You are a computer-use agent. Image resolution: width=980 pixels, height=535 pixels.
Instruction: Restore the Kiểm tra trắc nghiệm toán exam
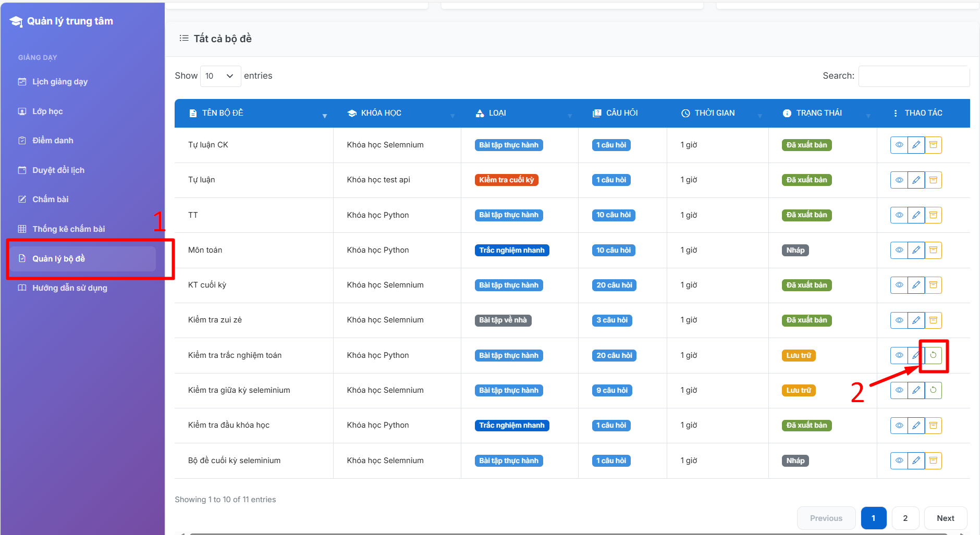click(x=933, y=355)
